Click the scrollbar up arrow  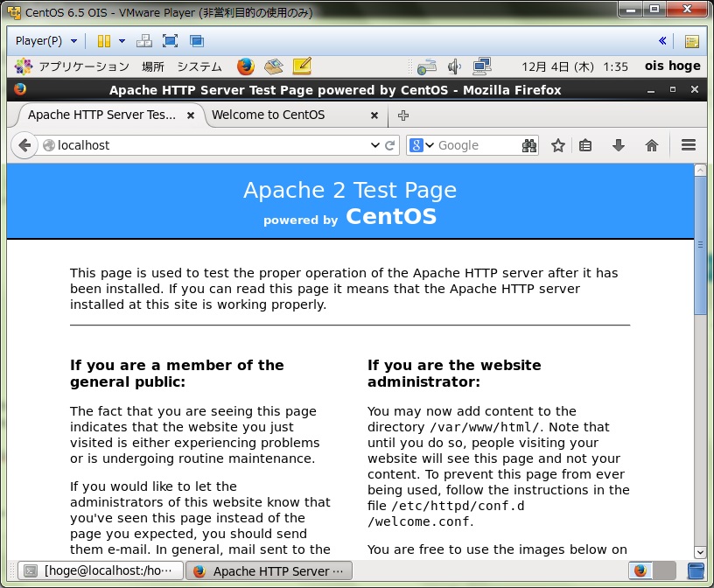700,170
